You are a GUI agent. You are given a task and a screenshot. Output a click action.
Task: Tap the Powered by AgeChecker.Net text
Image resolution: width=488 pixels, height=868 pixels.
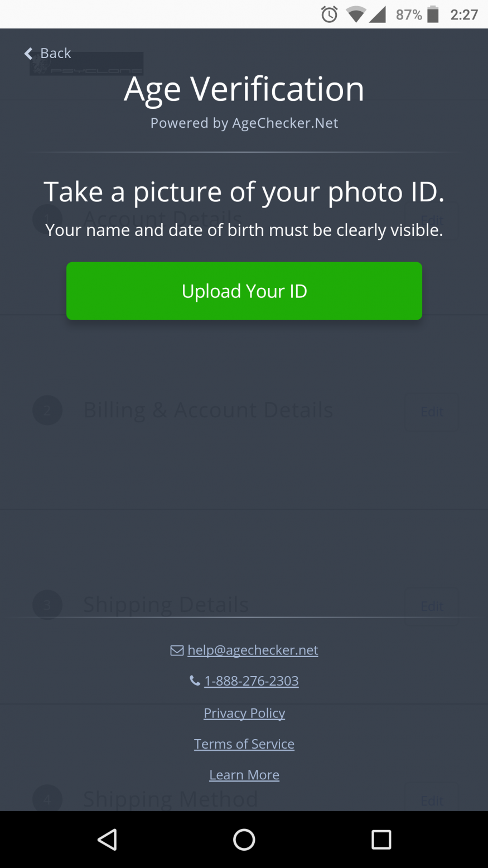[244, 123]
